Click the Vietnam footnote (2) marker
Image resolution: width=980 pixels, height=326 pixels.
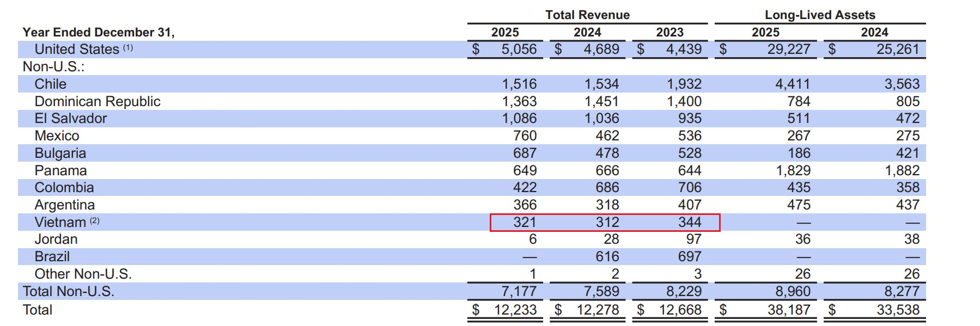point(95,221)
